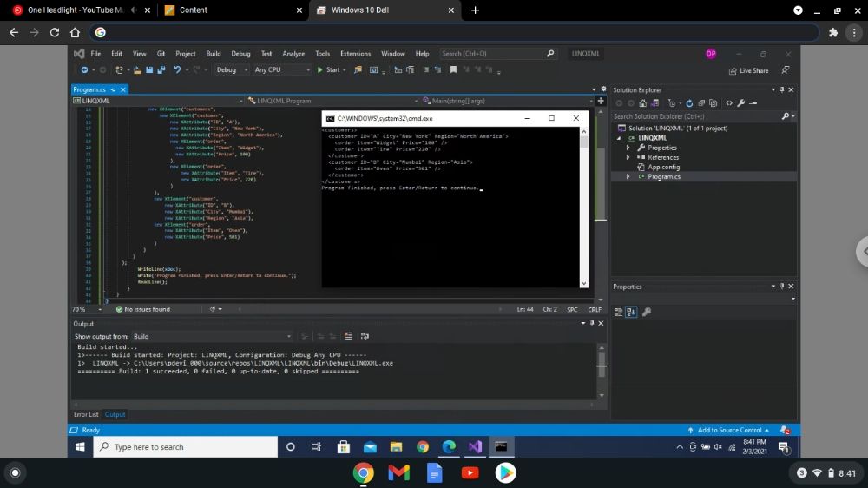Click the code editor vertical scrollbar
The height and width of the screenshot is (488, 868).
click(x=601, y=205)
